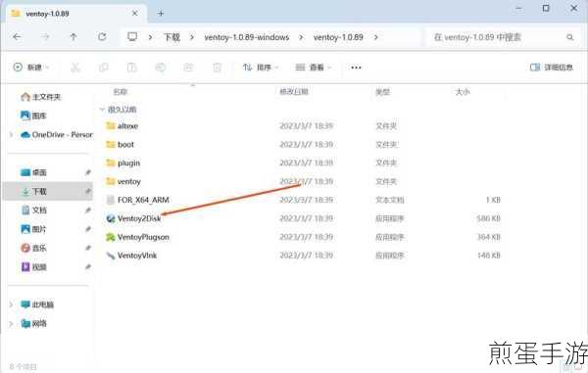
Task: Go up one folder level
Action: [73, 36]
